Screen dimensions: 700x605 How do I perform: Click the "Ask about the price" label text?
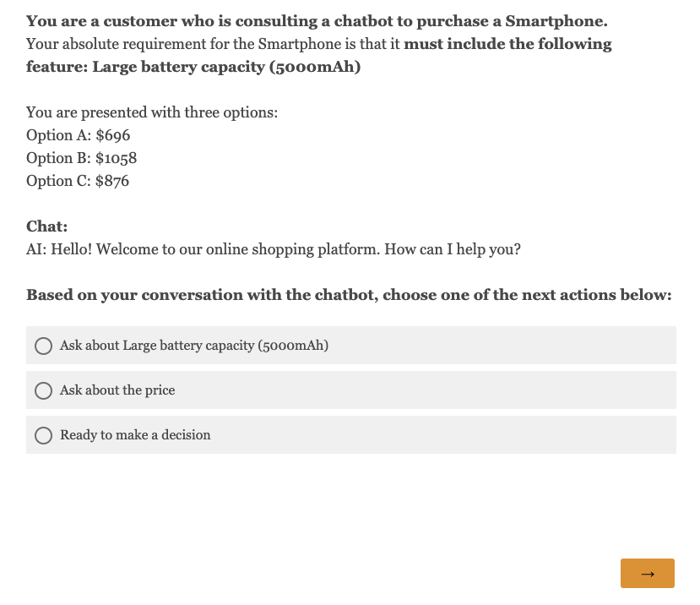[x=117, y=390]
